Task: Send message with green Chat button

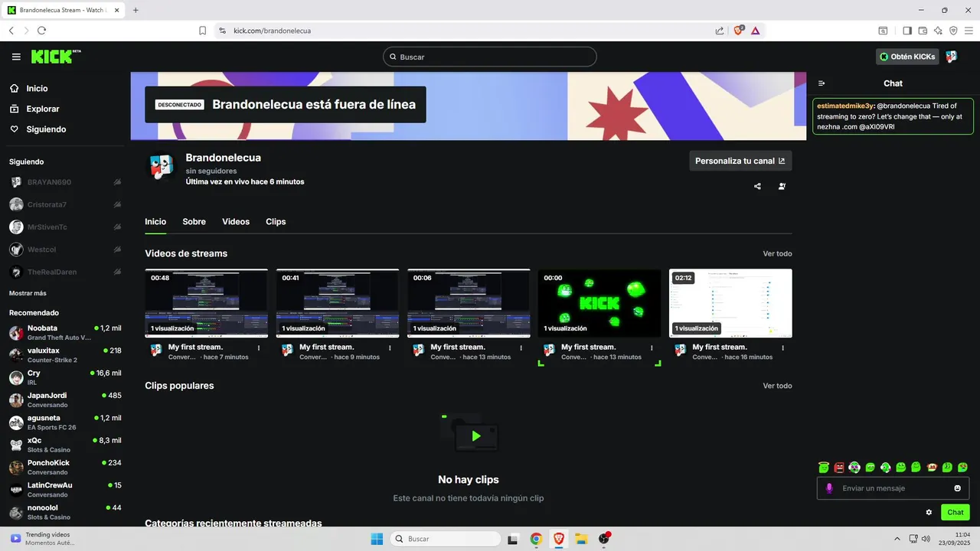Action: pos(955,512)
